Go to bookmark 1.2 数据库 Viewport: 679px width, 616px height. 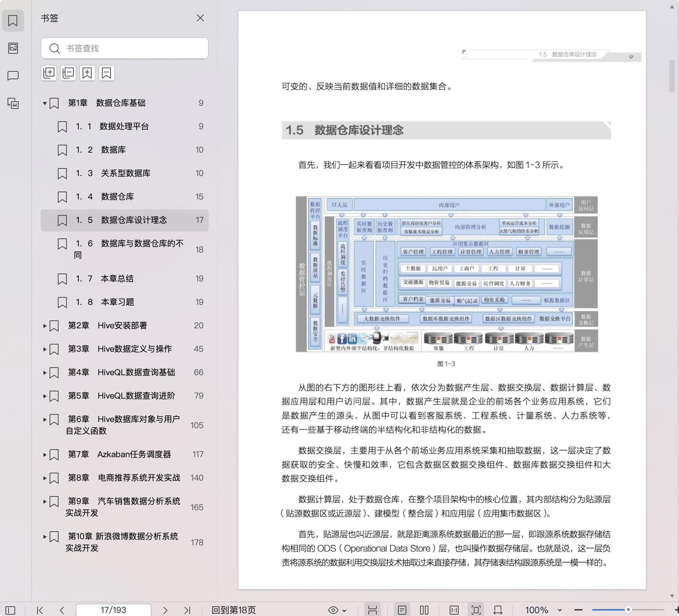click(125, 150)
